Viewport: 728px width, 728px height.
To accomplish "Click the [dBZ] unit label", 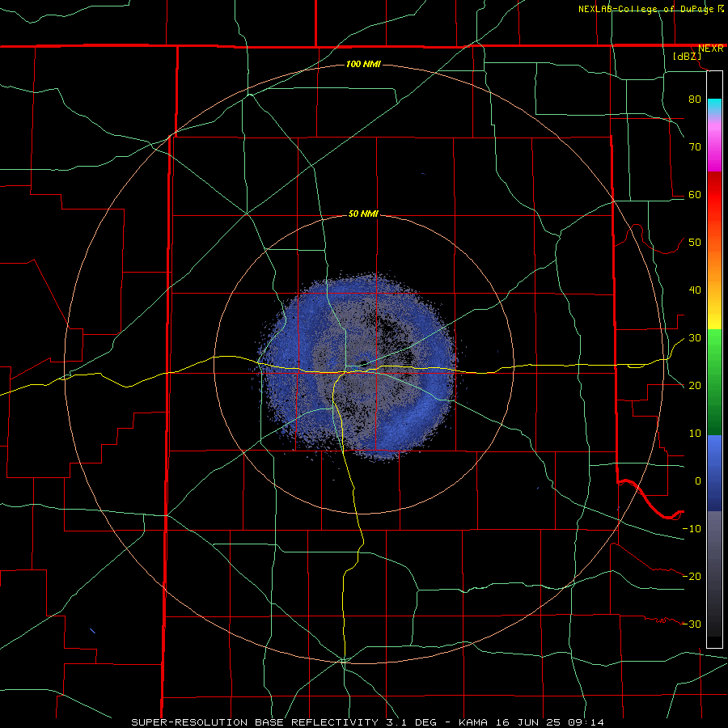I will coord(687,57).
